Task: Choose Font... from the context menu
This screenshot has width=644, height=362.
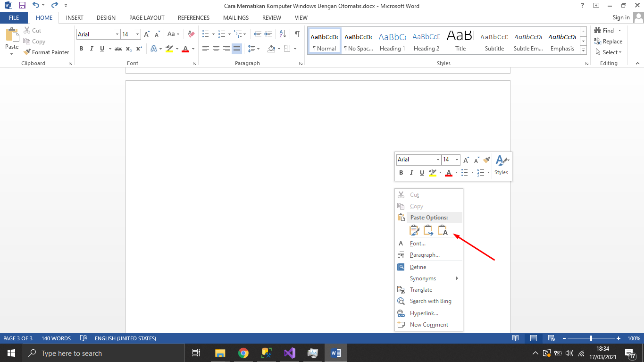Action: 429,244
